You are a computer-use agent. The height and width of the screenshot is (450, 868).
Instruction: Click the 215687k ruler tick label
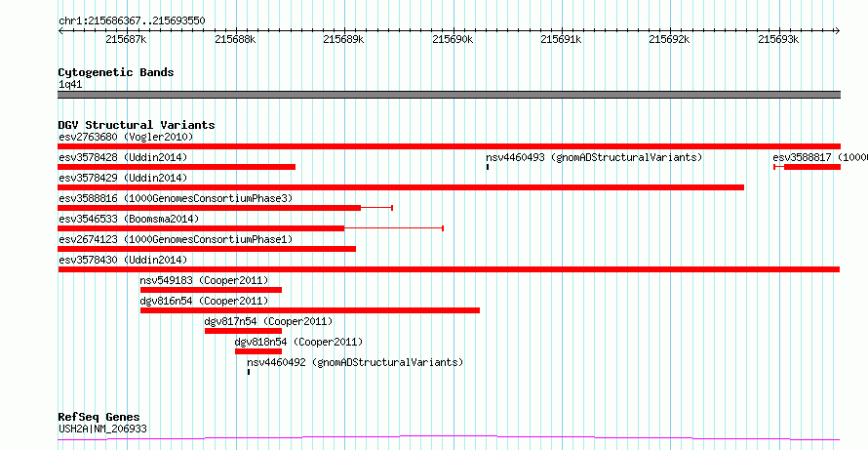126,39
